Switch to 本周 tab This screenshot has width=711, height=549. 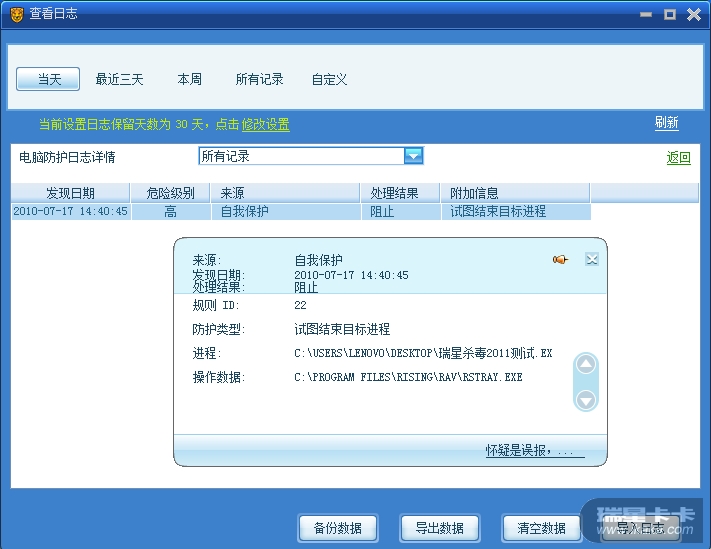[190, 79]
